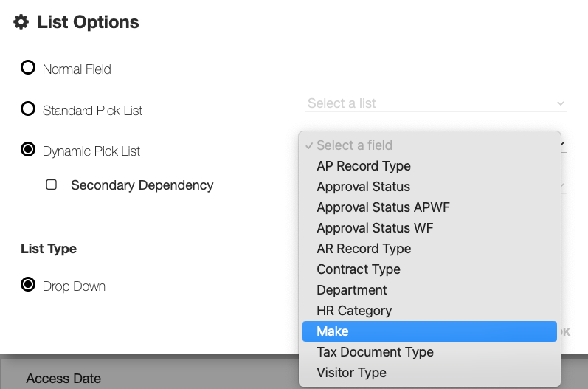Select the Dynamic Pick List radio button
Image resolution: width=588 pixels, height=389 pixels.
pos(28,150)
